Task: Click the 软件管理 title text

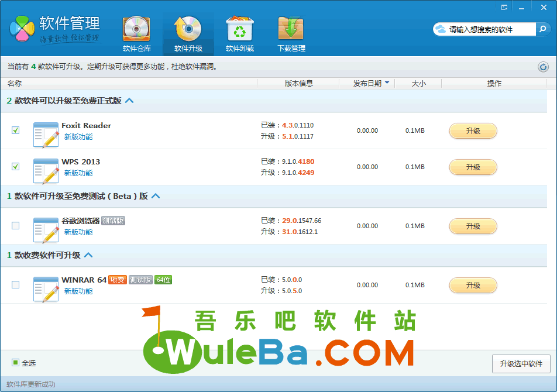Action: point(70,23)
